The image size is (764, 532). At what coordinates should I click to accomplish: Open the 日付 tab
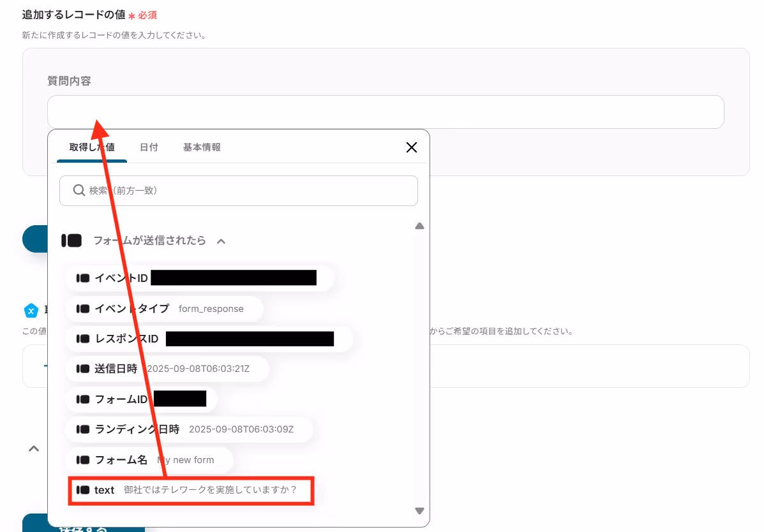pyautogui.click(x=149, y=147)
